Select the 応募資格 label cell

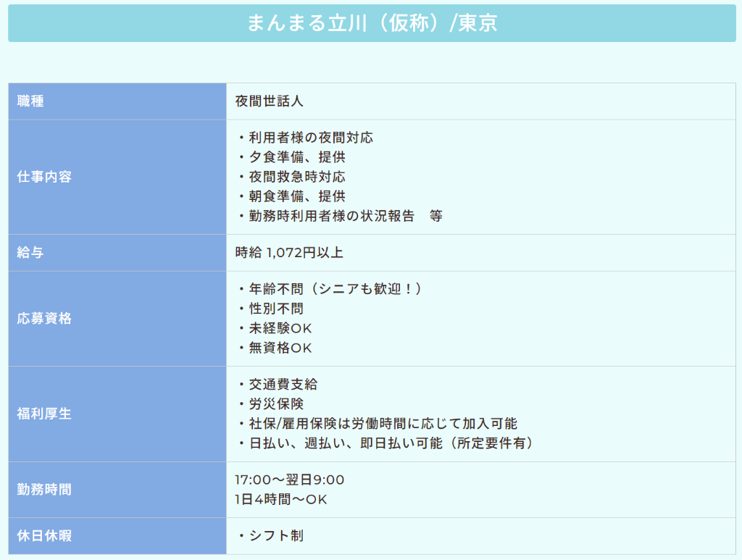coord(44,319)
